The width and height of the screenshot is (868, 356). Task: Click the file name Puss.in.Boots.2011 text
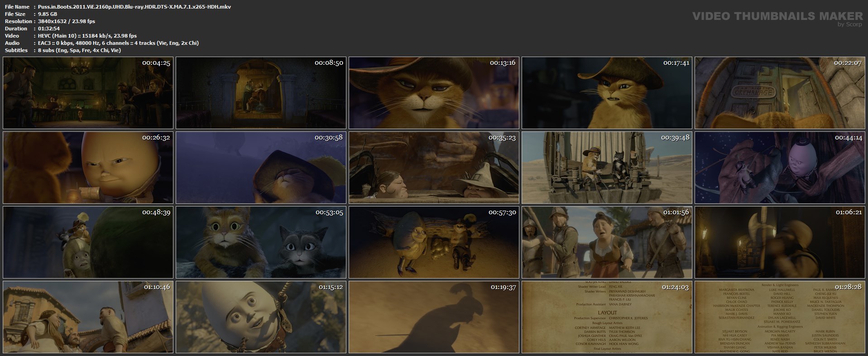click(x=134, y=7)
